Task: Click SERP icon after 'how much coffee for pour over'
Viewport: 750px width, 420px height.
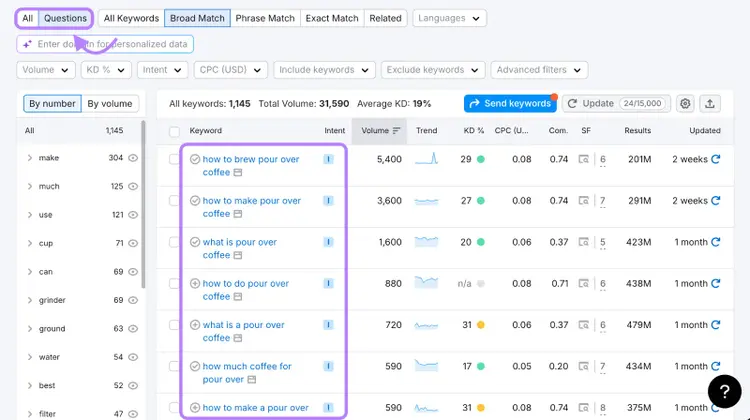Action: click(x=252, y=379)
